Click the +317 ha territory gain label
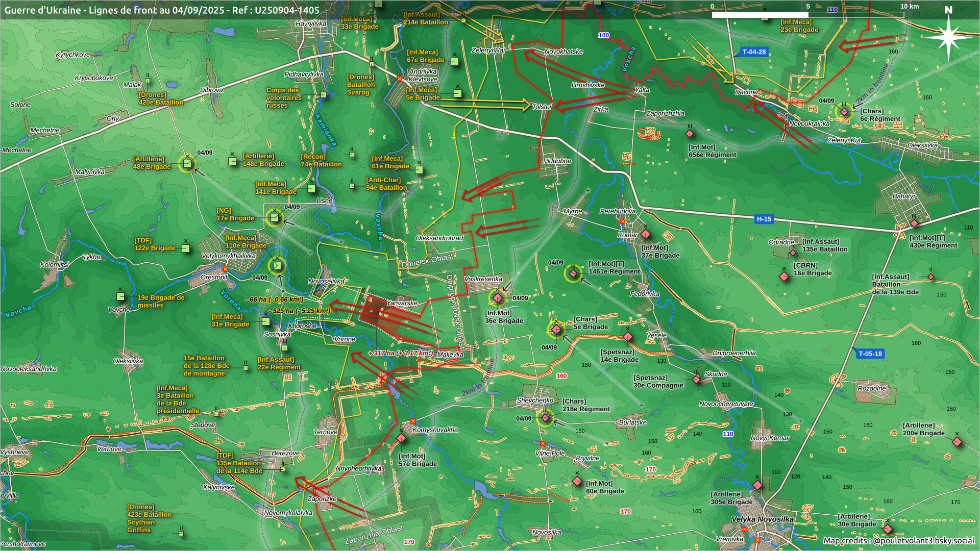The width and height of the screenshot is (980, 551). click(x=401, y=353)
